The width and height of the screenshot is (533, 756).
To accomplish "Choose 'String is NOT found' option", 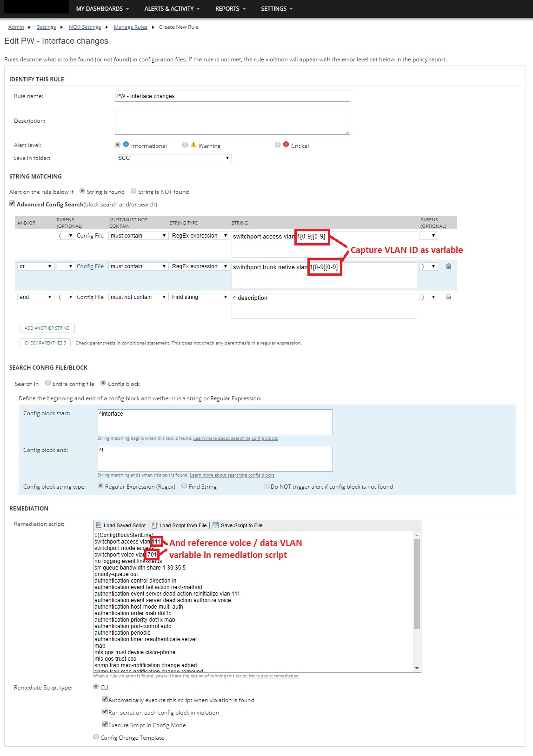I will (133, 191).
